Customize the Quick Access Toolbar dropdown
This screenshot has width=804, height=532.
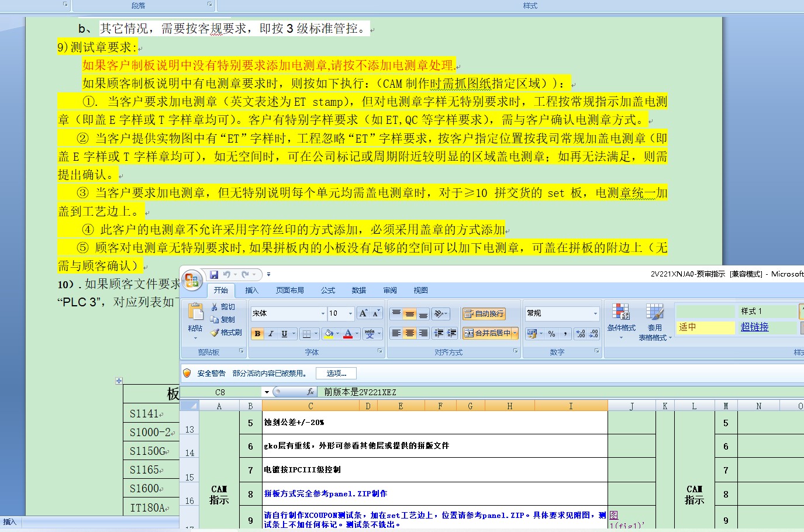(x=268, y=274)
